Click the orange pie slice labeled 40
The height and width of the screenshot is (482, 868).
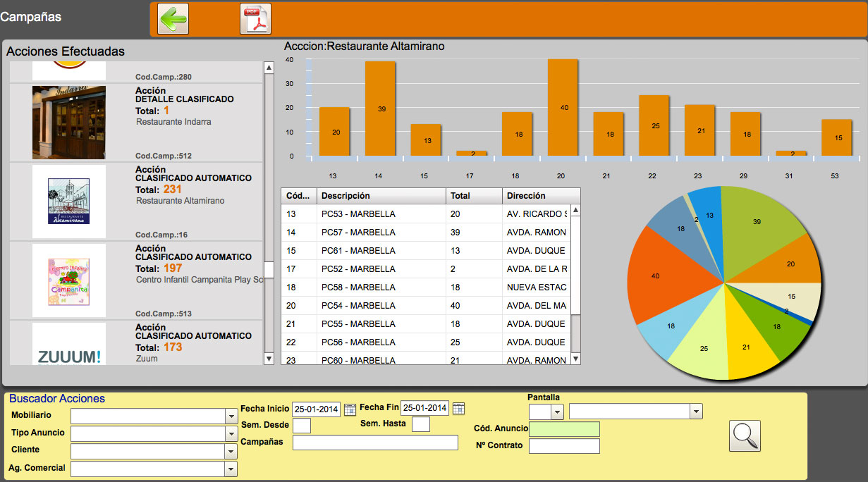click(663, 275)
